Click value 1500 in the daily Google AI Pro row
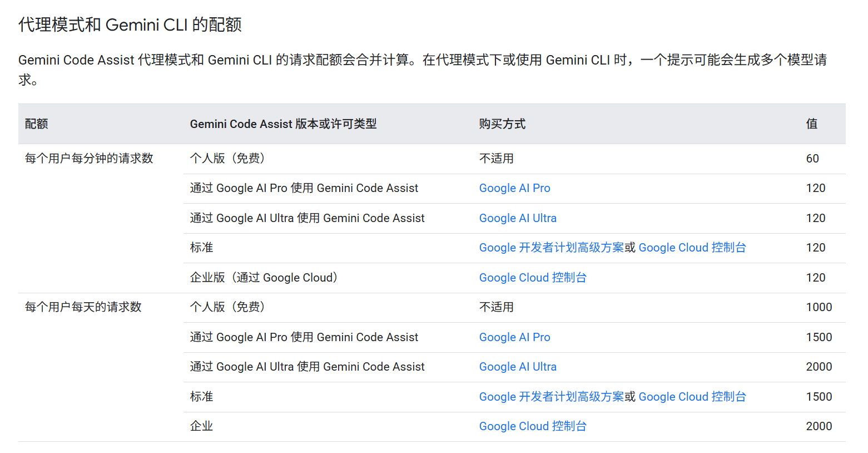The width and height of the screenshot is (868, 453). pyautogui.click(x=819, y=337)
